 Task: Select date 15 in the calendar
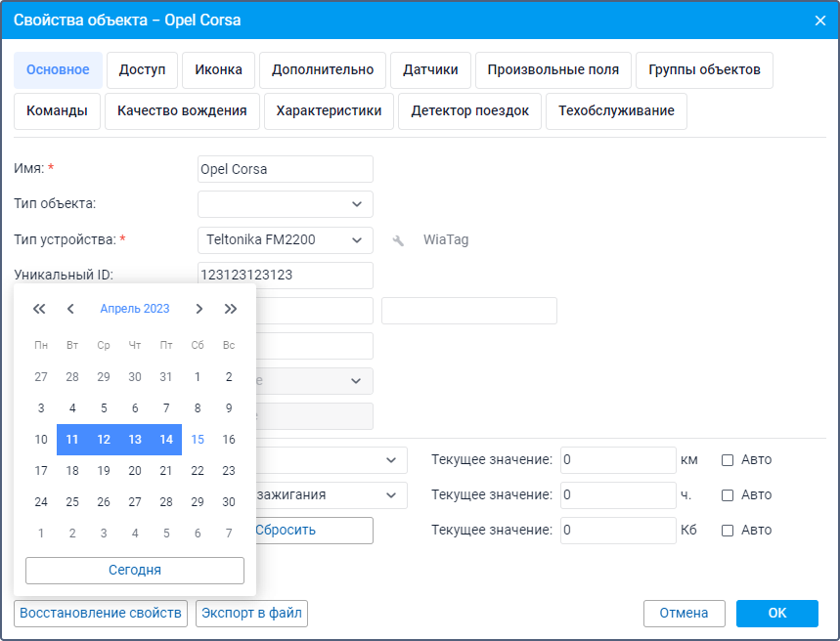[198, 440]
